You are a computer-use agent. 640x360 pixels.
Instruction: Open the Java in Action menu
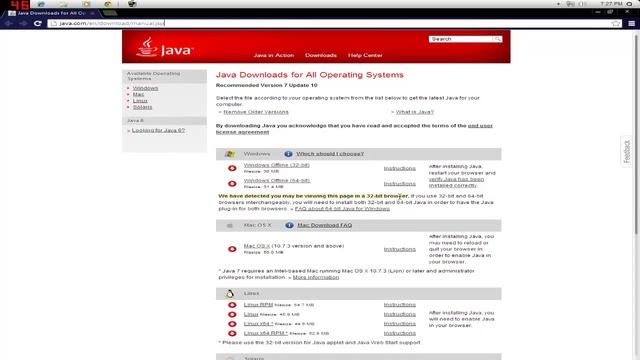pos(274,55)
